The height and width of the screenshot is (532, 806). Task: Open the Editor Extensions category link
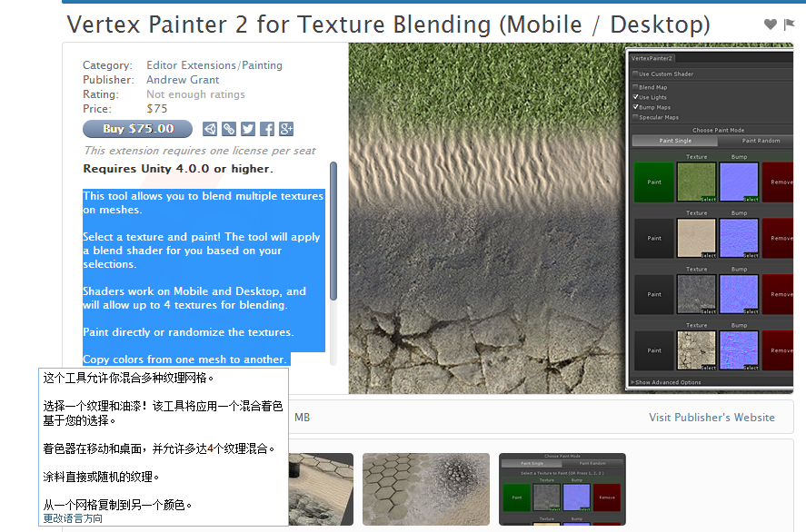(191, 65)
